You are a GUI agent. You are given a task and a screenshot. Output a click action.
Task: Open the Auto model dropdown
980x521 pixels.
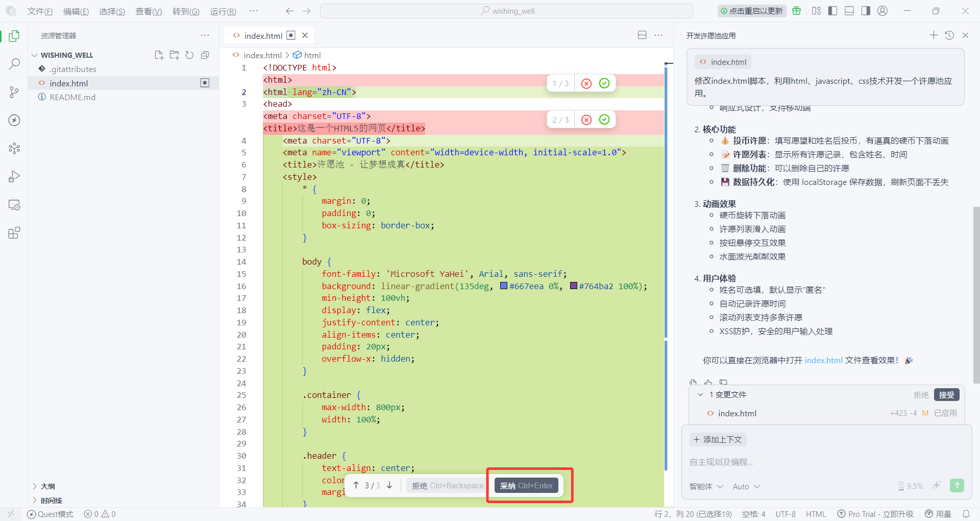(746, 486)
